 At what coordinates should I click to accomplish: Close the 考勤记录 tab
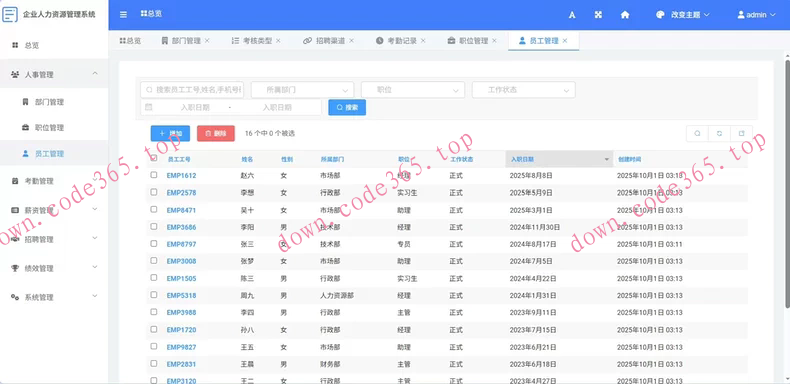click(x=423, y=41)
